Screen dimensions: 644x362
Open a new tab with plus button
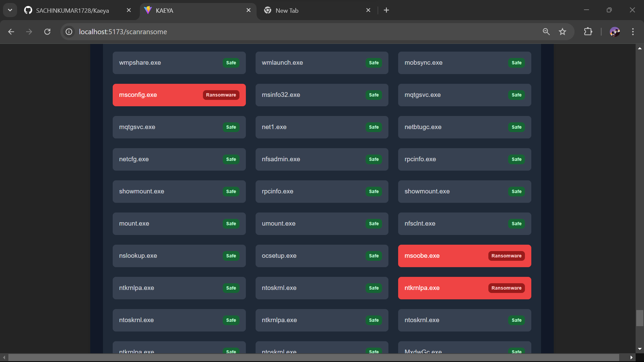click(x=386, y=10)
